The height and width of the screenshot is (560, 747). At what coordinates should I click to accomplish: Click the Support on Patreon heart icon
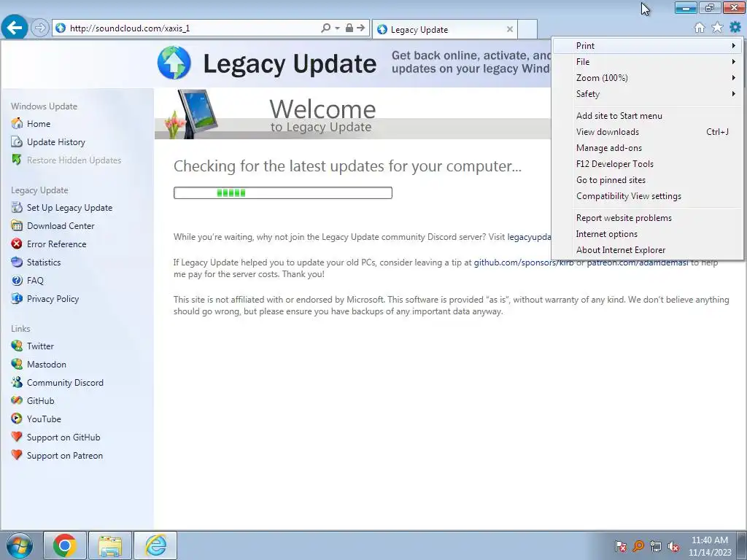click(17, 455)
